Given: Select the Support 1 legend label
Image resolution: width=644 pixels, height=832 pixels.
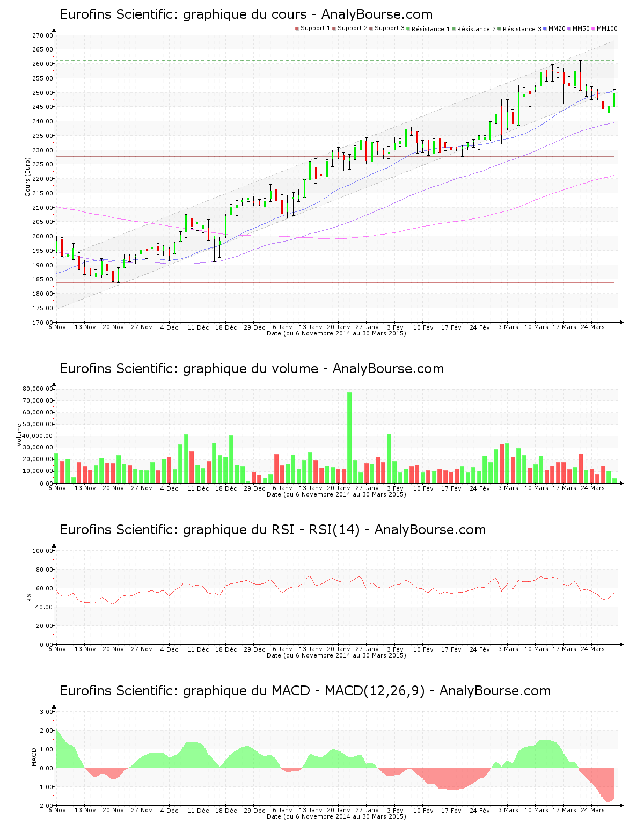Looking at the screenshot, I should click(316, 28).
